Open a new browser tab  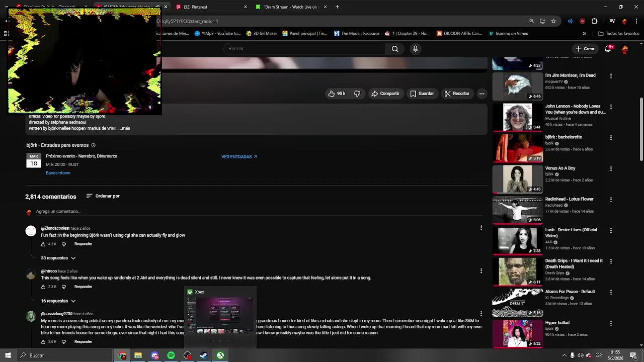click(x=337, y=7)
